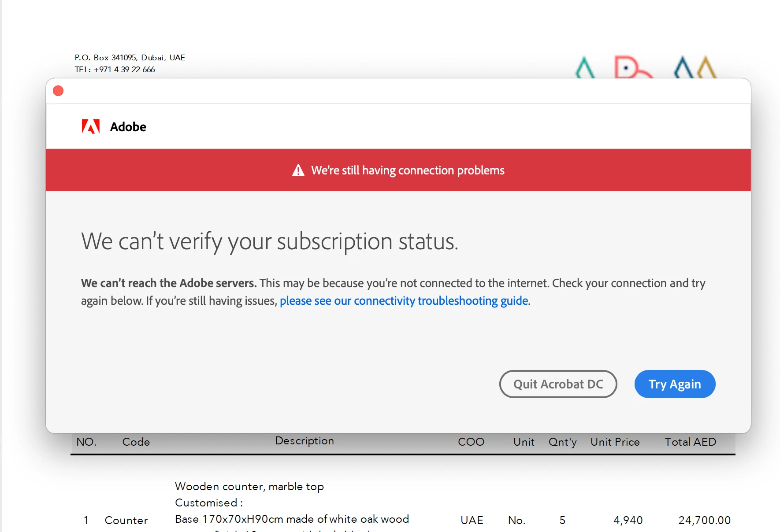Click the 'Adobe' wordmark text
This screenshot has height=532, width=780.
point(128,127)
